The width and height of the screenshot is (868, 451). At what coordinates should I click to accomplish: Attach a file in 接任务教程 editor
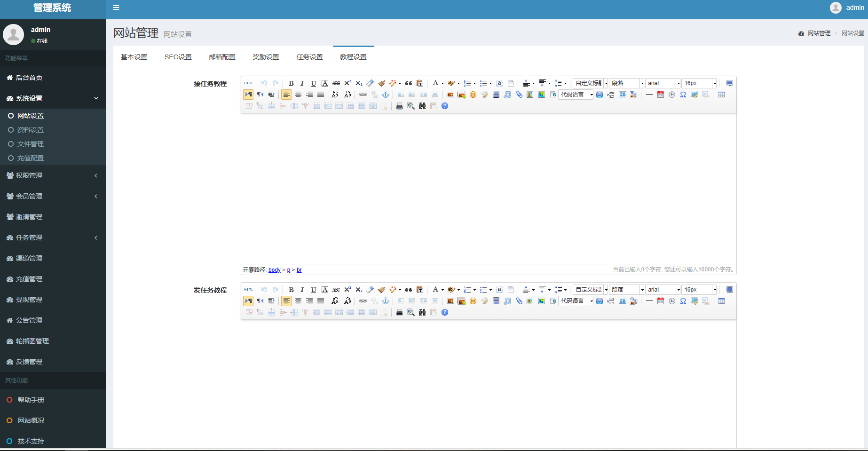tap(519, 95)
